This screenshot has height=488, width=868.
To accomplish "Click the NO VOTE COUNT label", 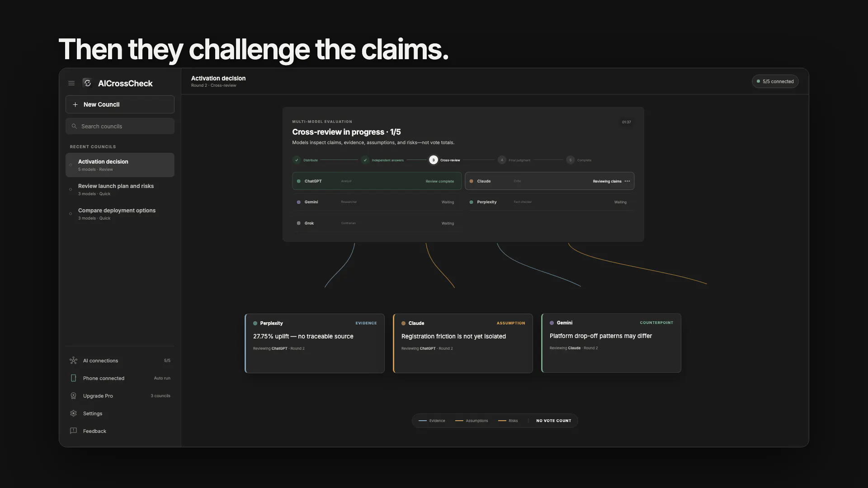I will 553,421.
